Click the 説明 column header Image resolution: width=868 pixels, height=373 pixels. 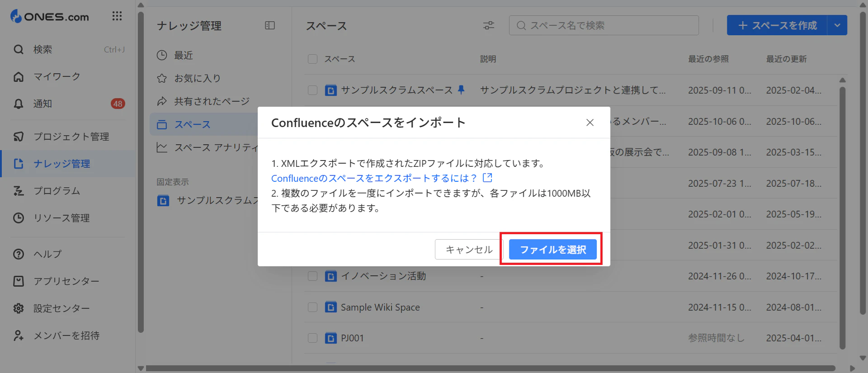488,59
